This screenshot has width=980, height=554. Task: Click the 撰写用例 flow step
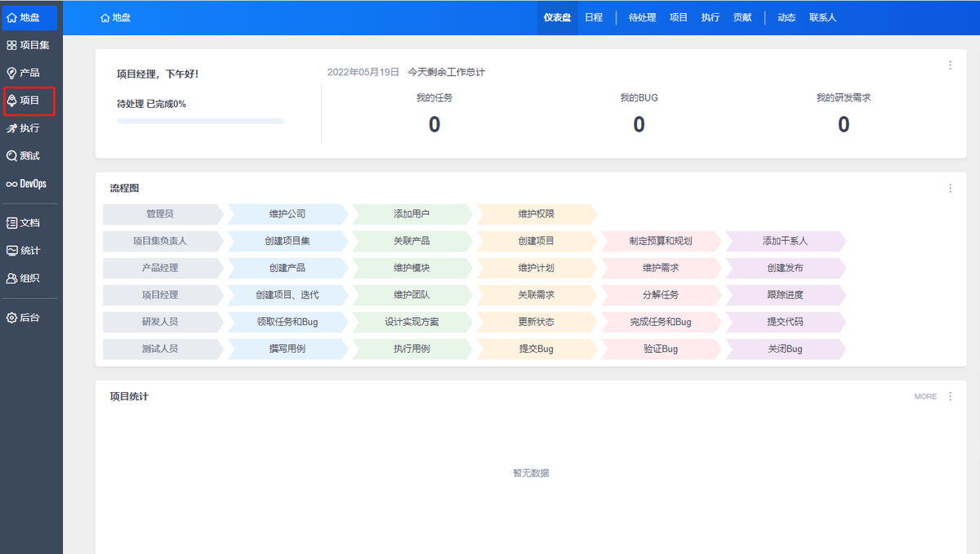point(287,349)
